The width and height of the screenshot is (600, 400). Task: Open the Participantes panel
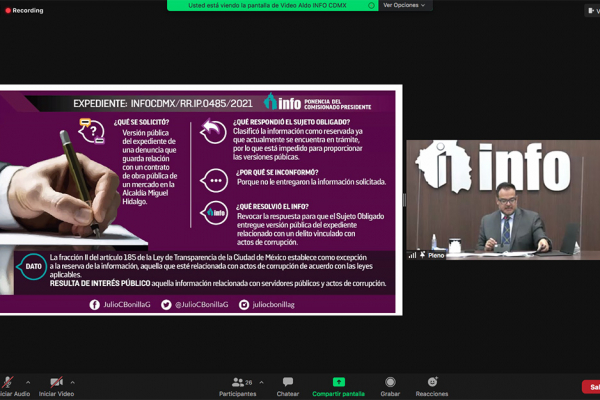[x=238, y=387]
